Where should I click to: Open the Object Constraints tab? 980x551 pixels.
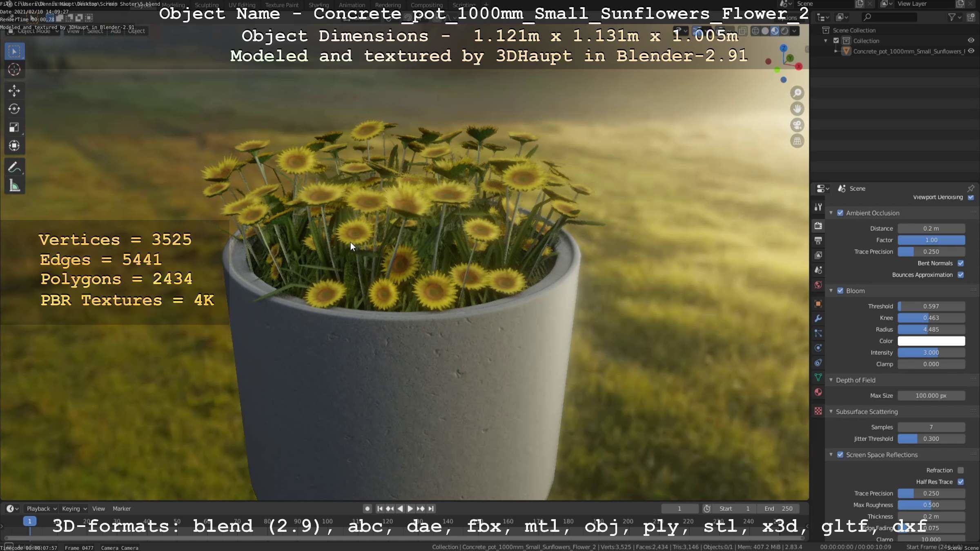(818, 362)
